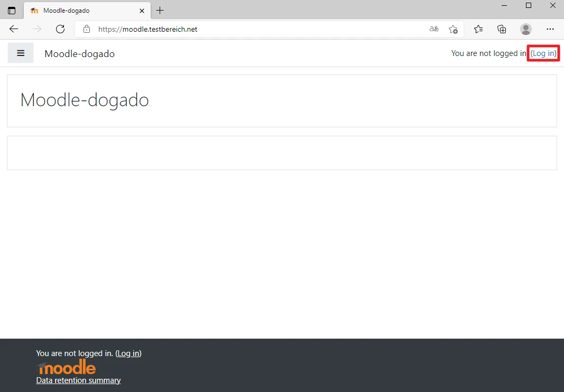The image size is (564, 392).
Task: Minimize the browser window
Action: coord(504,5)
